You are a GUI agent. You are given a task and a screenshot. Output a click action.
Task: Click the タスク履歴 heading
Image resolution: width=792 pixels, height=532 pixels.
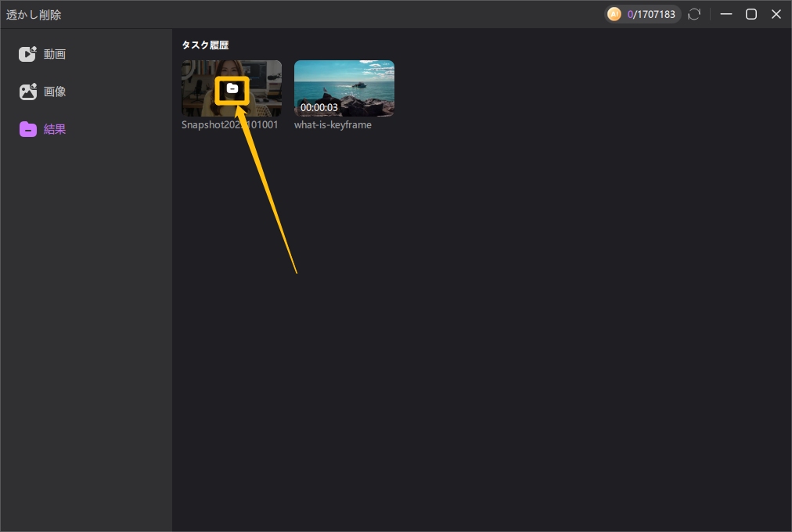205,45
